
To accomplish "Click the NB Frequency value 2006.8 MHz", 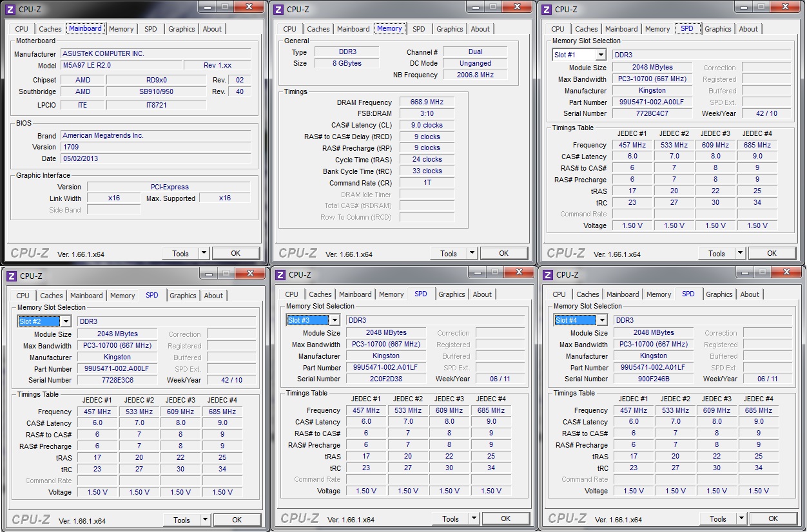I will [475, 75].
